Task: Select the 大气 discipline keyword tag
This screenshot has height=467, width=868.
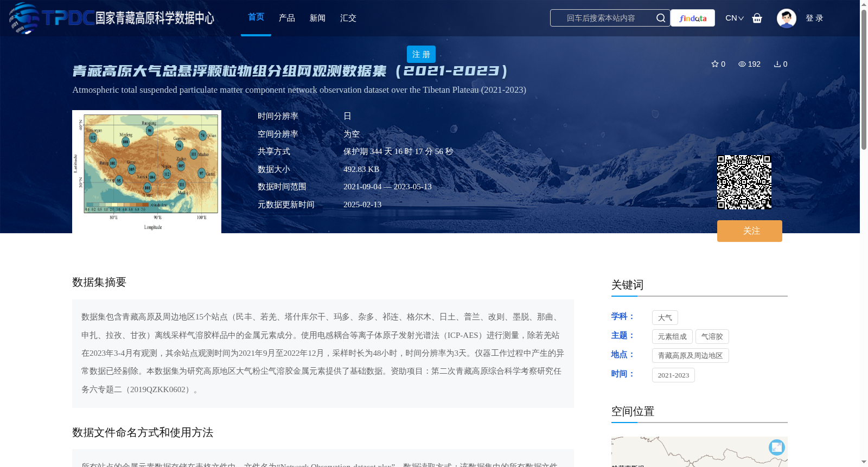Action: click(x=665, y=318)
